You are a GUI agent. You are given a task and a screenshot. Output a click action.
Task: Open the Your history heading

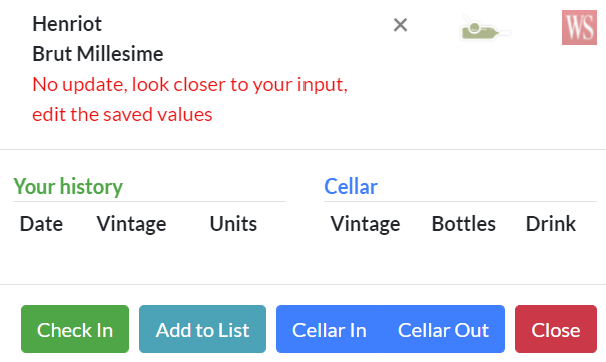68,187
